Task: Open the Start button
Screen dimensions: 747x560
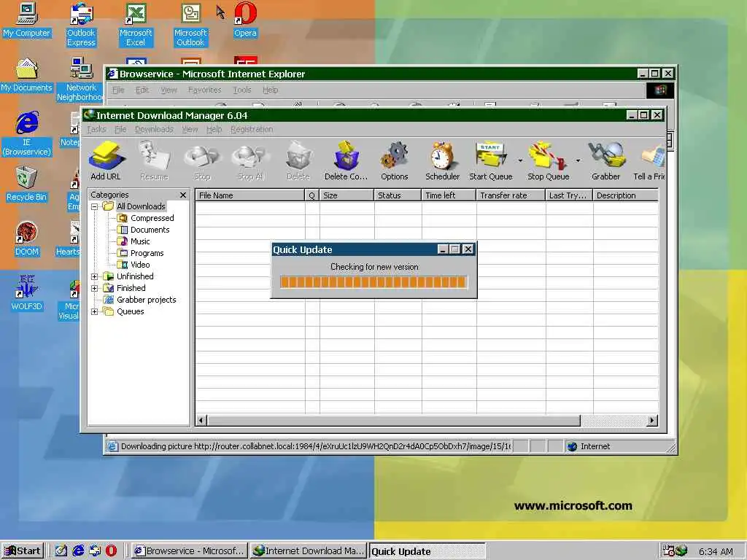Action: click(23, 551)
